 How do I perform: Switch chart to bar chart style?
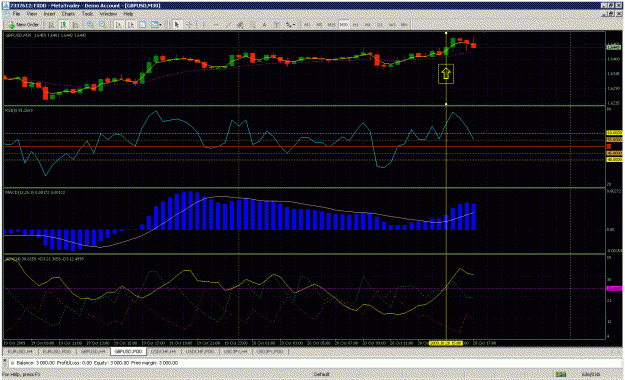pyautogui.click(x=51, y=25)
